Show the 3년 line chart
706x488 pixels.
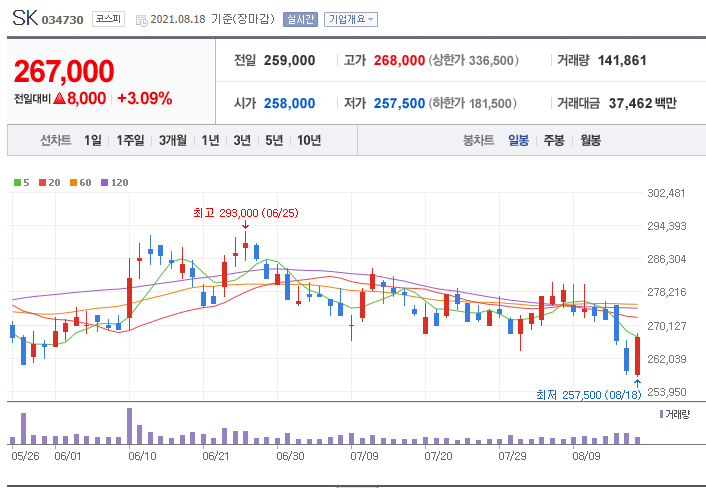click(x=242, y=140)
